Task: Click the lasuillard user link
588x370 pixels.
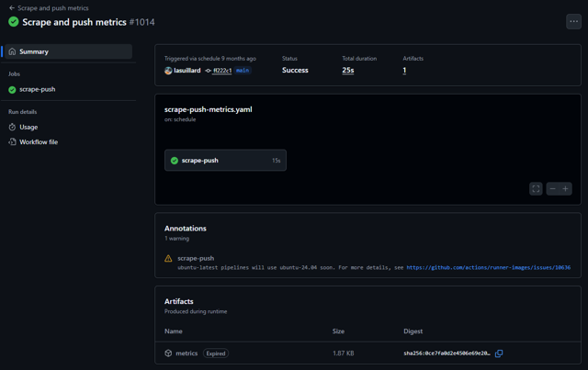Action: pos(187,71)
